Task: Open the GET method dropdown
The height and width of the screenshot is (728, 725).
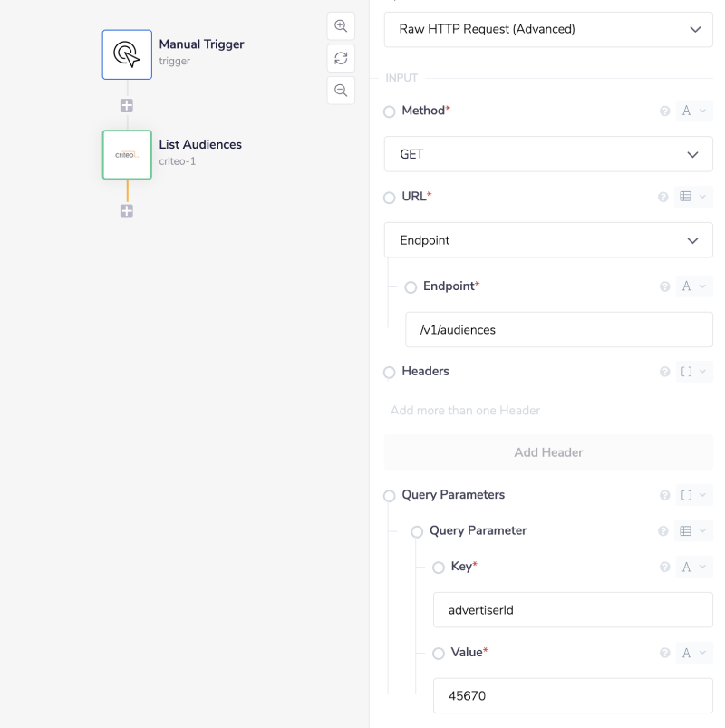Action: 548,154
